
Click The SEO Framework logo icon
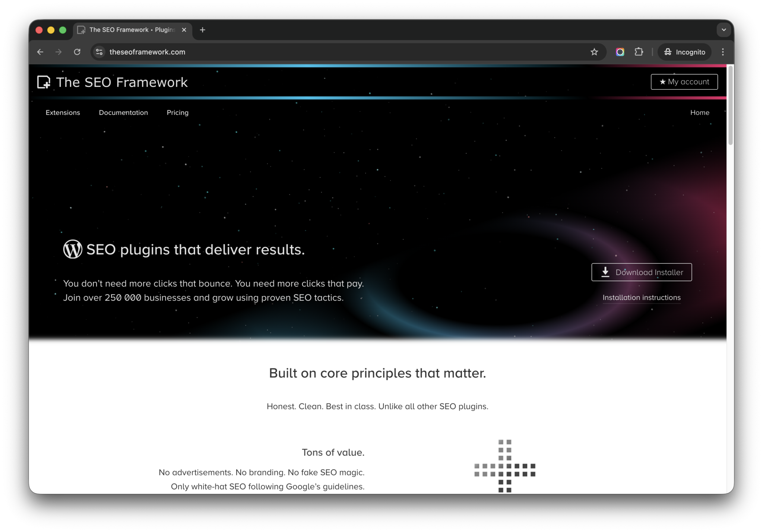point(44,82)
